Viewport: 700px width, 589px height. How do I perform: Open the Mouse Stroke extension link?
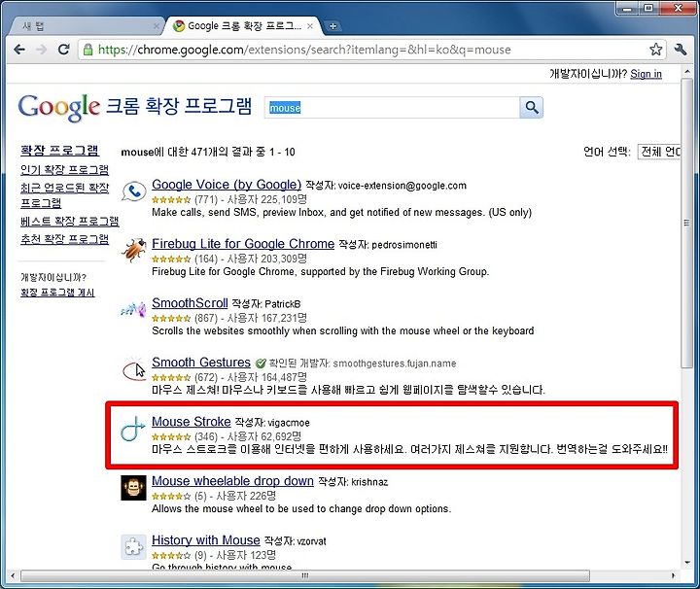tap(192, 422)
